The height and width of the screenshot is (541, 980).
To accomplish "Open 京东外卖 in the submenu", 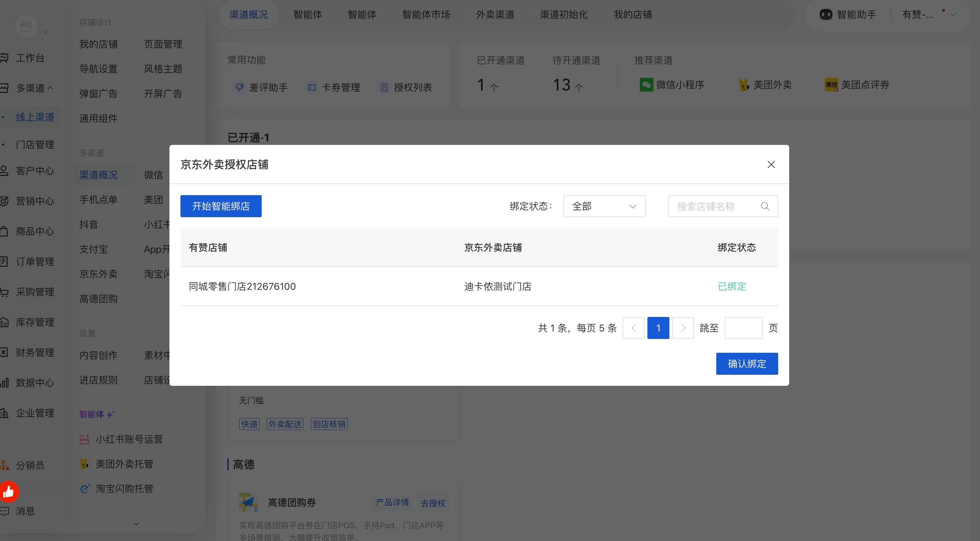I will (x=98, y=274).
